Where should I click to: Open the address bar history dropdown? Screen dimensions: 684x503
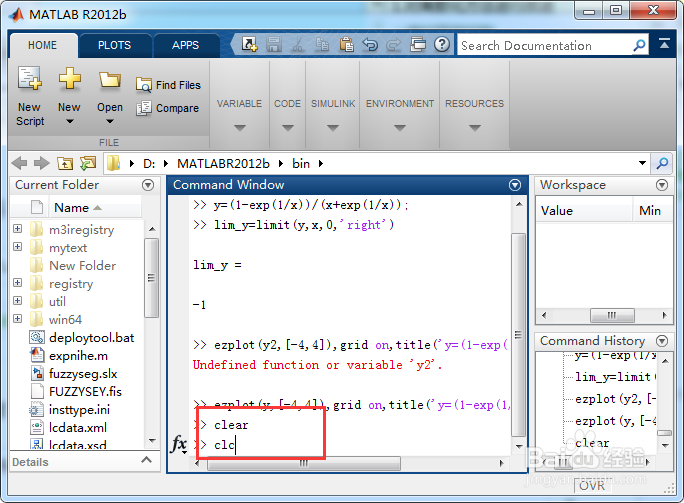coord(642,163)
